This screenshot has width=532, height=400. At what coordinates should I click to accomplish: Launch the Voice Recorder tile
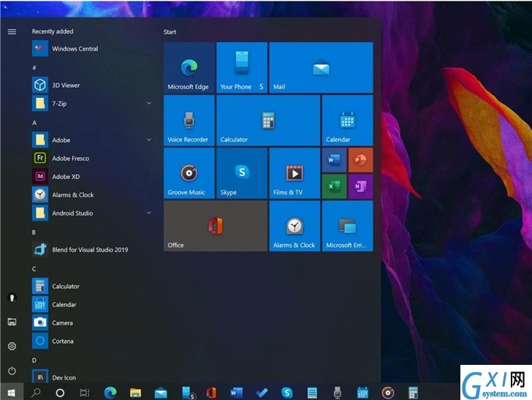pos(189,121)
